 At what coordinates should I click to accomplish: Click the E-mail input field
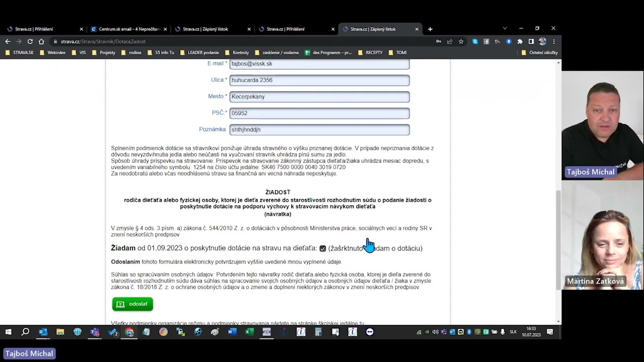click(319, 64)
